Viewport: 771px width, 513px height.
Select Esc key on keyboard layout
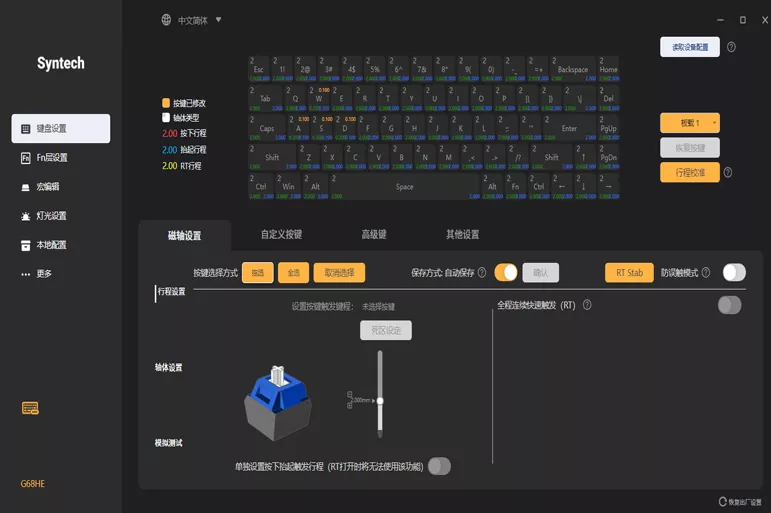259,69
